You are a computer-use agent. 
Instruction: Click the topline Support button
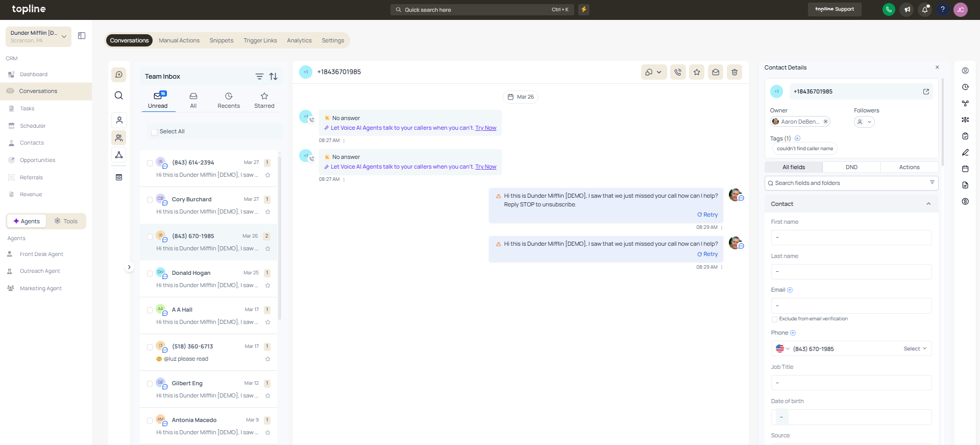[x=835, y=9]
